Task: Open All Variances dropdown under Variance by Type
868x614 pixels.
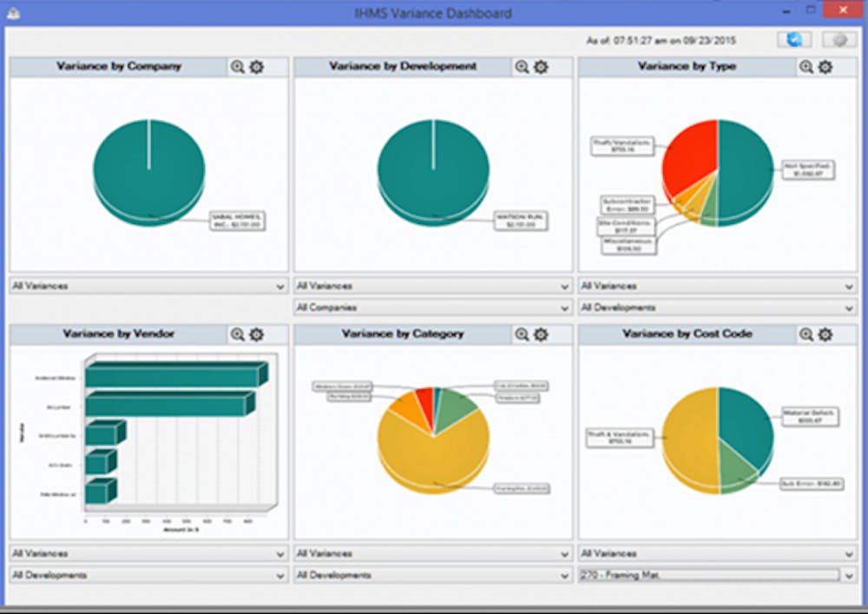Action: click(x=718, y=287)
